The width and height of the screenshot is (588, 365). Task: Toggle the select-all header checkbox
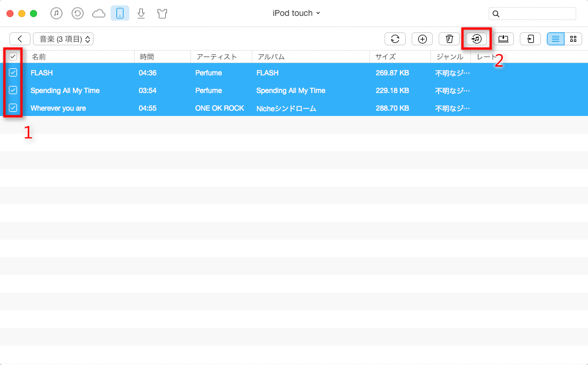13,57
